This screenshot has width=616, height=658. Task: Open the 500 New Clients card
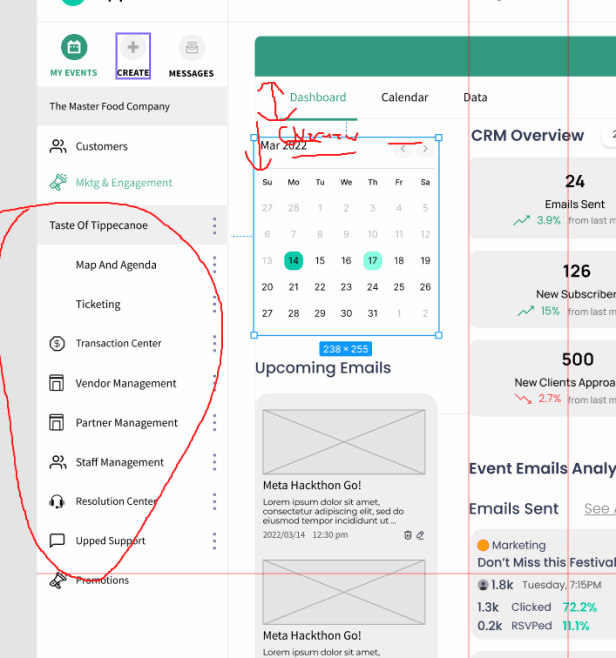click(543, 378)
